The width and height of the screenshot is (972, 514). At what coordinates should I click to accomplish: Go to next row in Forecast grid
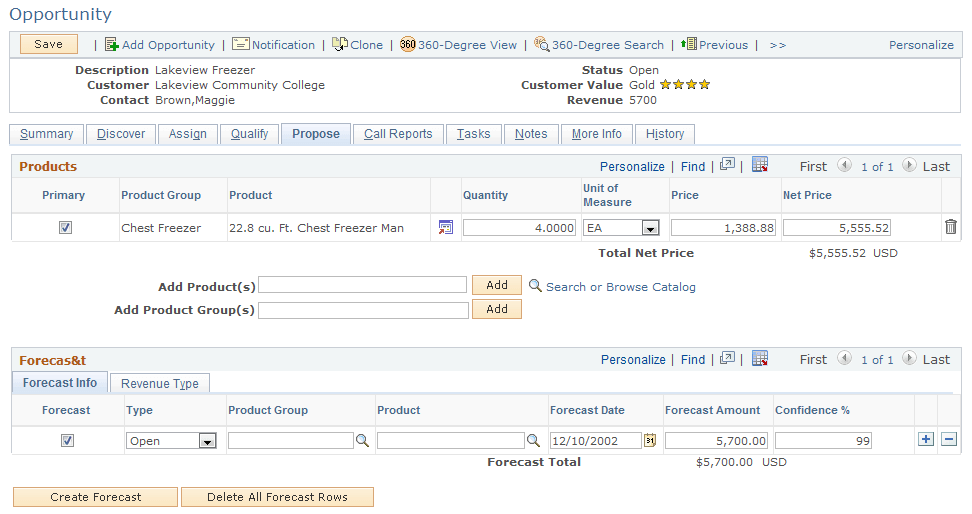click(909, 358)
